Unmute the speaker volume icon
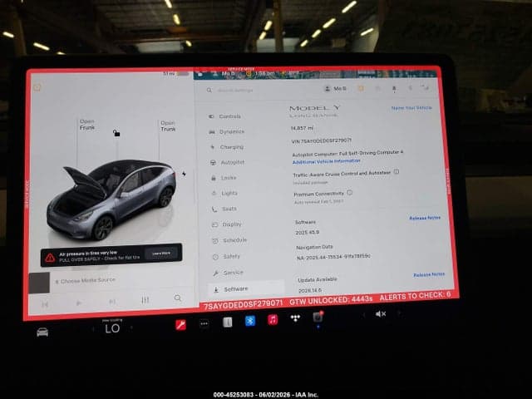This screenshot has height=399, width=532. pos(381,314)
